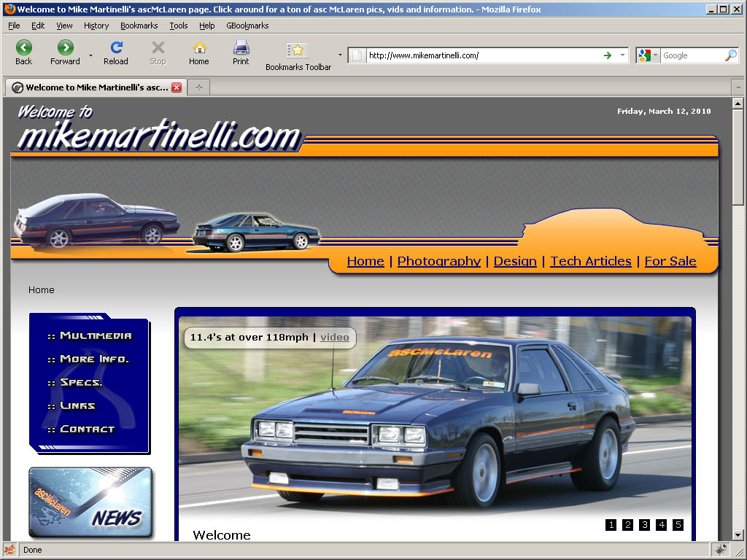The image size is (747, 560).
Task: Open the View menu
Action: 64,26
